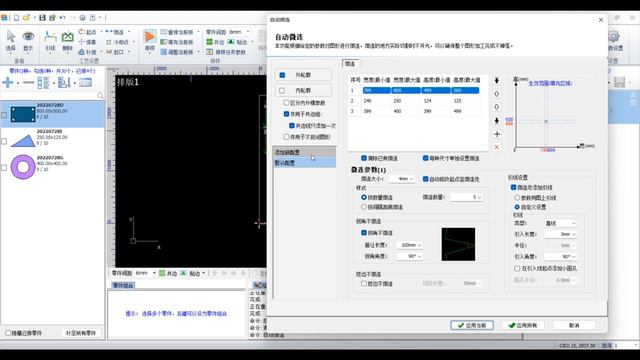Click the checklist icon above parts list
This screenshot has height=360, width=640.
click(x=43, y=83)
